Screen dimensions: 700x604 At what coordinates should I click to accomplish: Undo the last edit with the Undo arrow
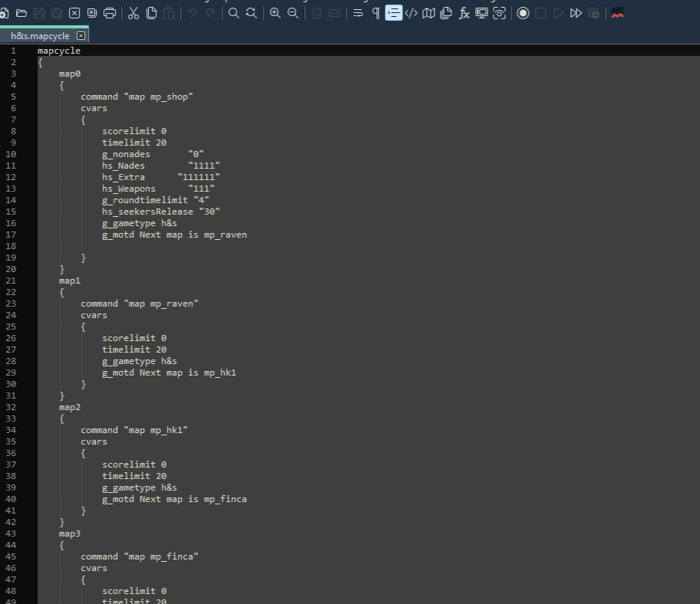[x=192, y=13]
